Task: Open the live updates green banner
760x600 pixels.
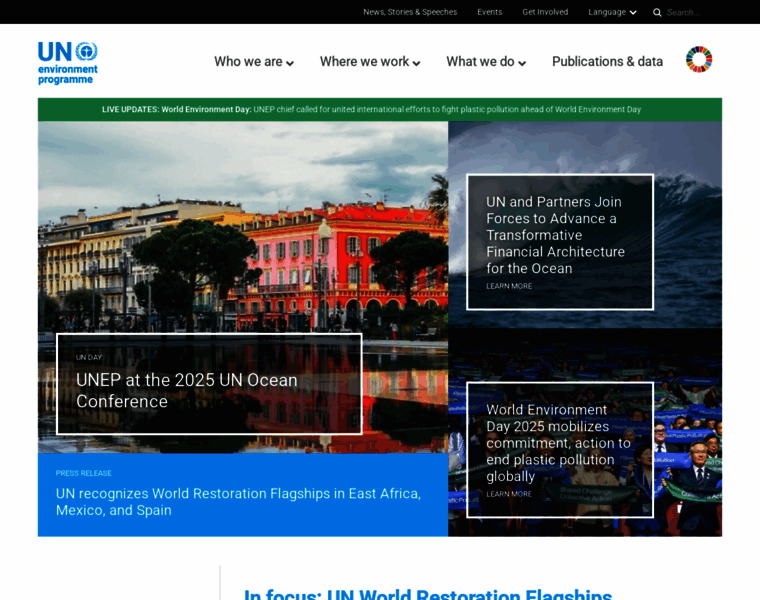Action: pyautogui.click(x=380, y=110)
